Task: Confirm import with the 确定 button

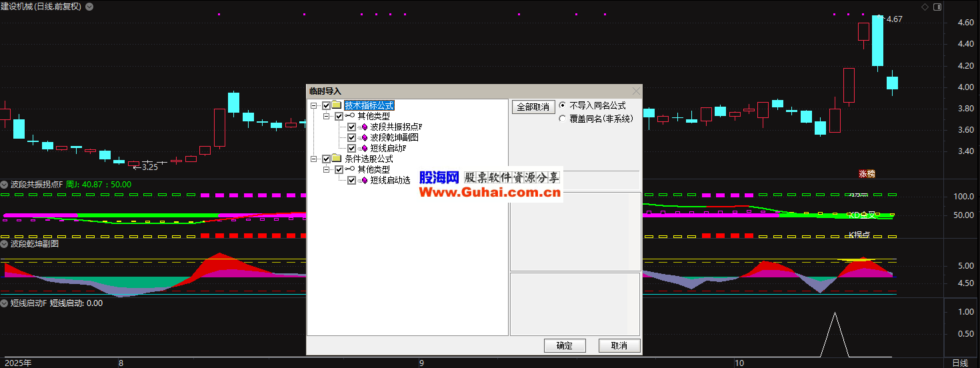Action: [x=564, y=345]
